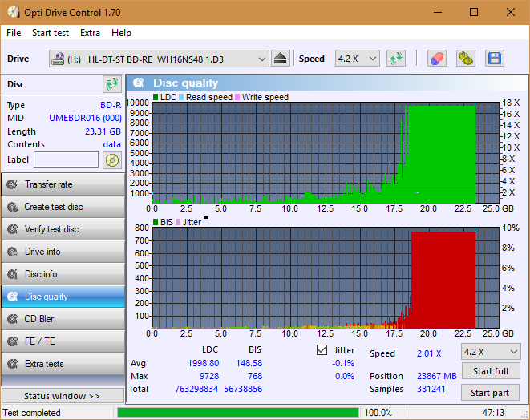Click the green progress bar
Image resolution: width=530 pixels, height=420 pixels.
click(x=237, y=413)
